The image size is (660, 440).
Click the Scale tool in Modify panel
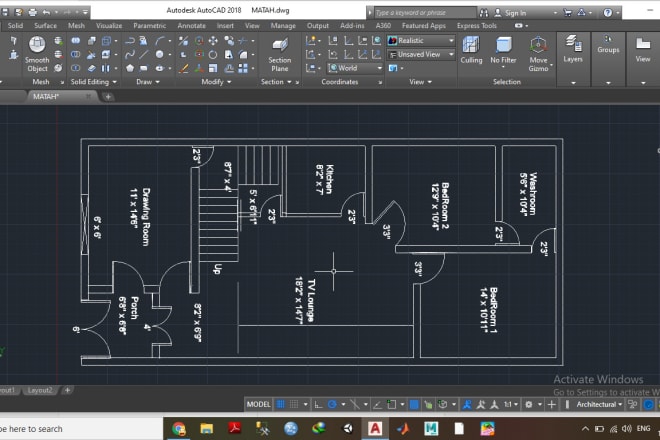click(x=213, y=68)
